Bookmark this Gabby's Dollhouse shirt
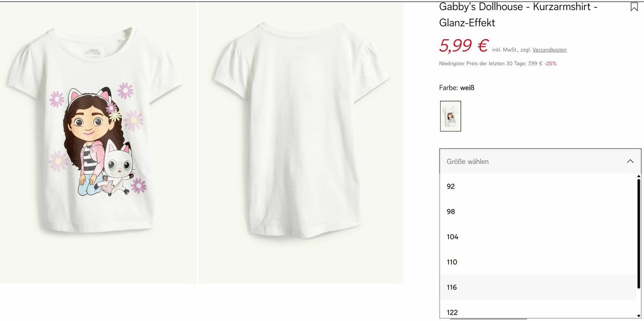The width and height of the screenshot is (644, 321). click(634, 7)
